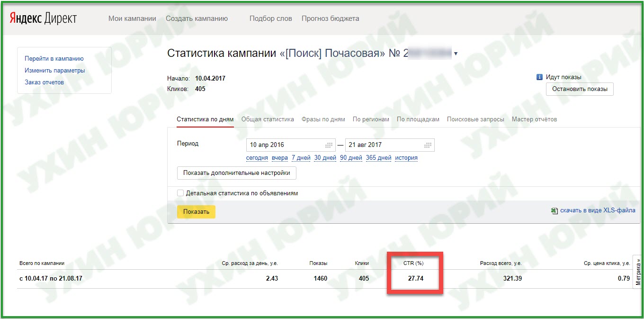Click Перейти в кампанию link
This screenshot has width=644, height=319.
[x=54, y=59]
